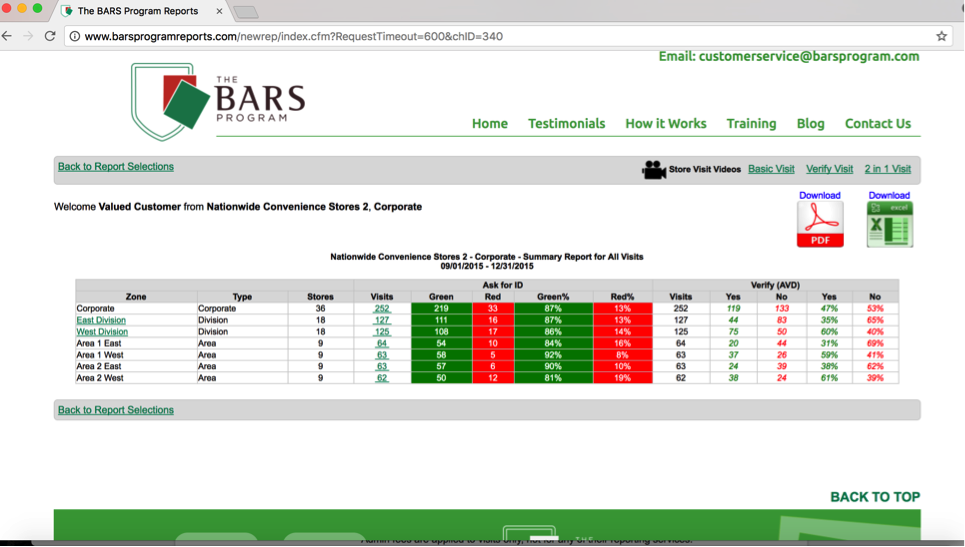The image size is (965, 547).
Task: Open Area 2 West visits 62 link
Action: (382, 378)
